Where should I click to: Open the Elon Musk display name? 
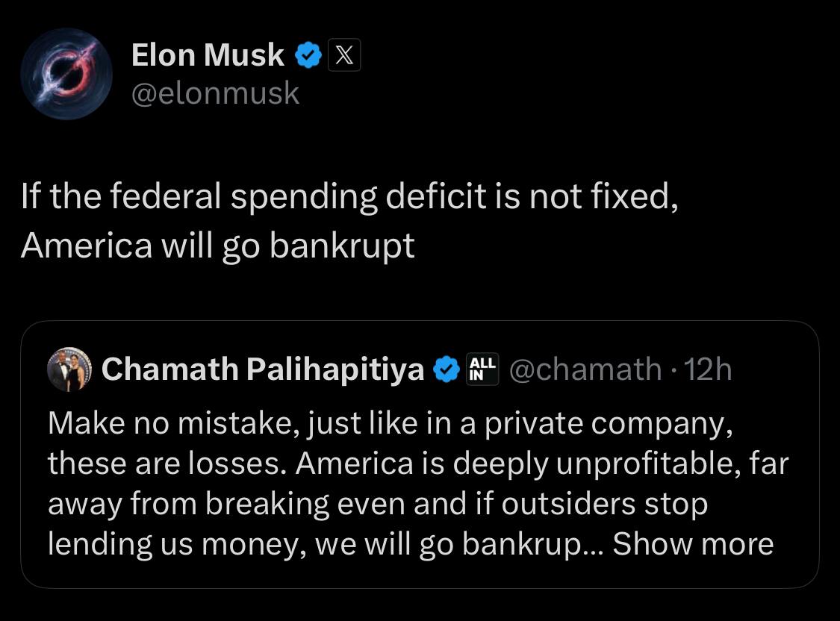(208, 55)
